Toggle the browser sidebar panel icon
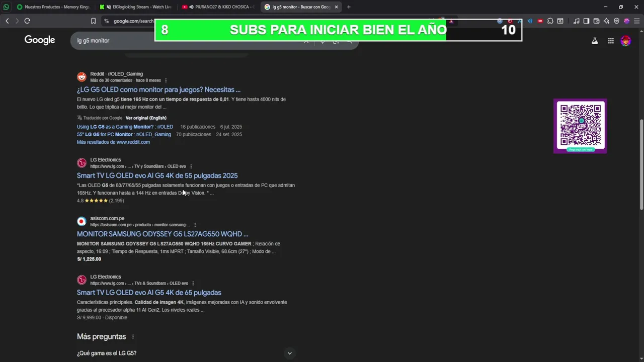 click(586, 21)
